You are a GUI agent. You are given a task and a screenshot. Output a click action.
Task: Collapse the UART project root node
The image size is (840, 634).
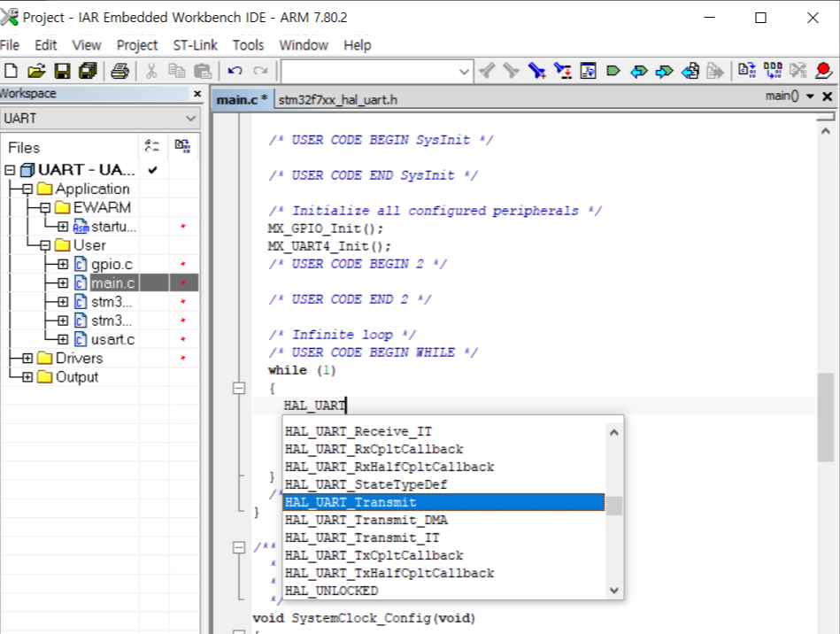pos(10,170)
